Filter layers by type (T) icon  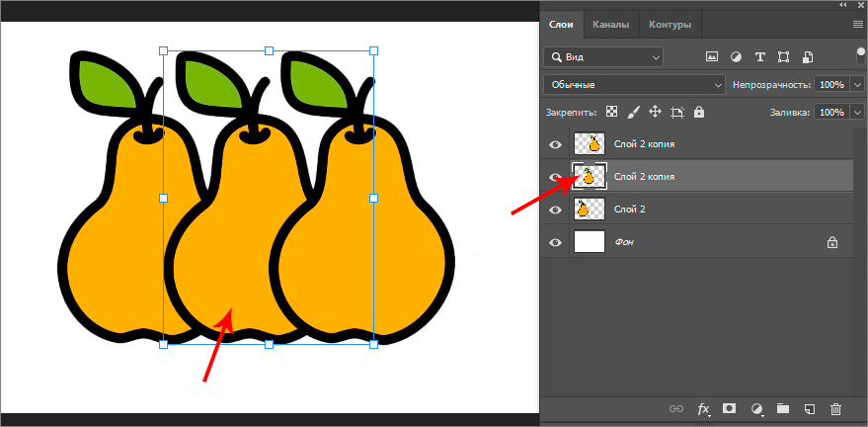click(x=759, y=57)
